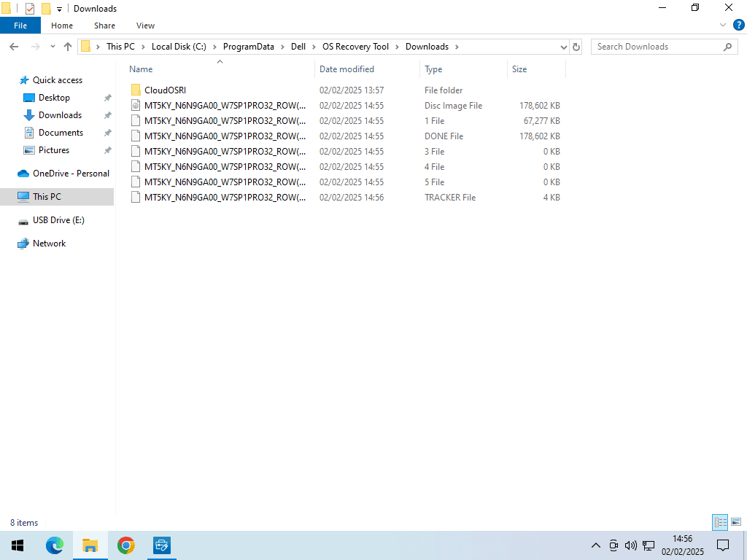
Task: Refresh the Downloads folder view
Action: (x=576, y=47)
